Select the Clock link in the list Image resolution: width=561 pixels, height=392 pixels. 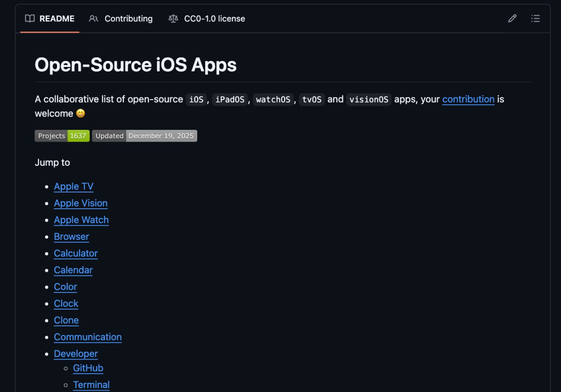click(x=66, y=303)
